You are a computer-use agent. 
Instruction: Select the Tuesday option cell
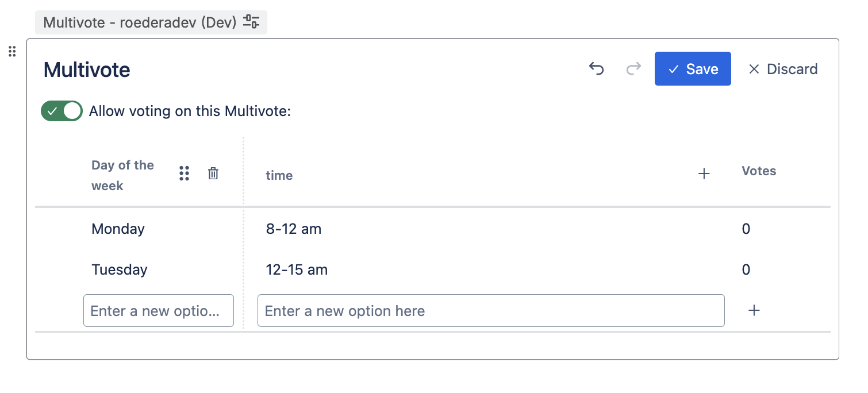point(120,269)
